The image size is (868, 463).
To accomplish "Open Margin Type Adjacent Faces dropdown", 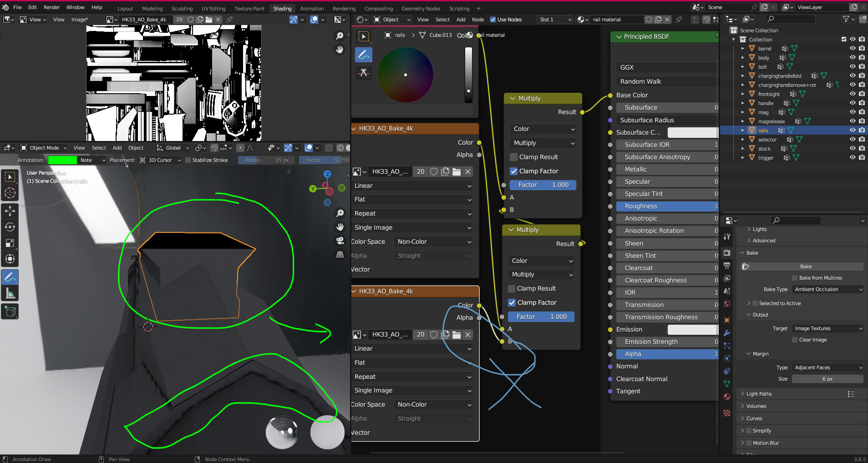I will [x=828, y=367].
